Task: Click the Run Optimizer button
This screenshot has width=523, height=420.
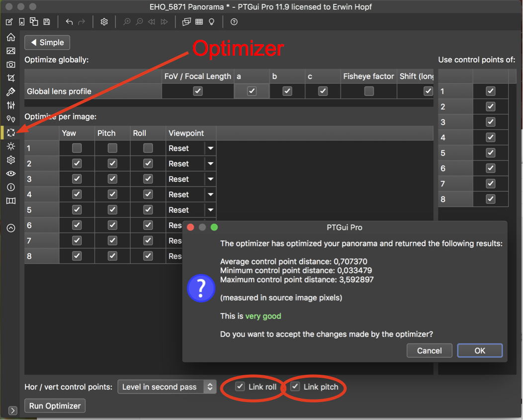Action: pyautogui.click(x=55, y=406)
